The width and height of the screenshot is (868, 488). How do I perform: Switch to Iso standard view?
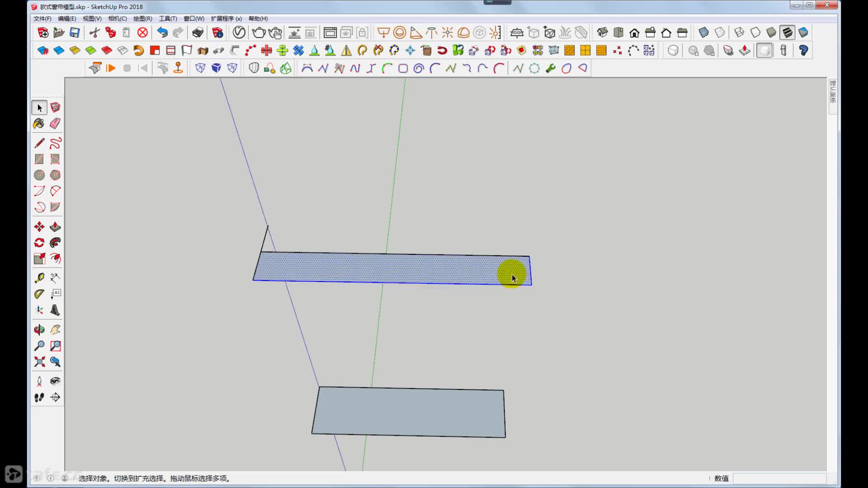[x=602, y=33]
